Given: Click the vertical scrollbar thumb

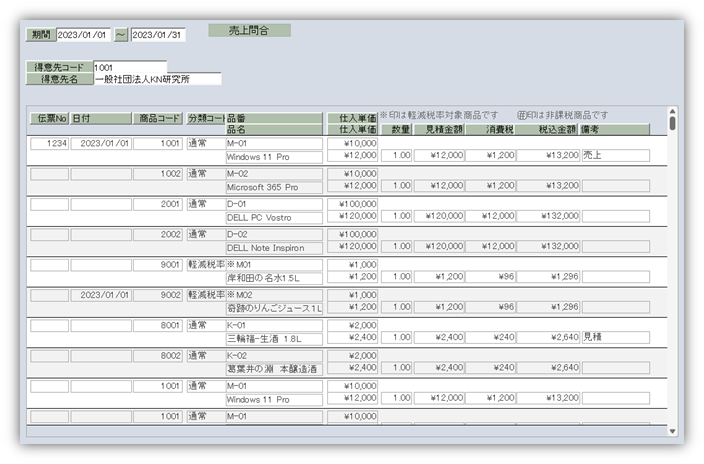Looking at the screenshot, I should click(x=672, y=123).
